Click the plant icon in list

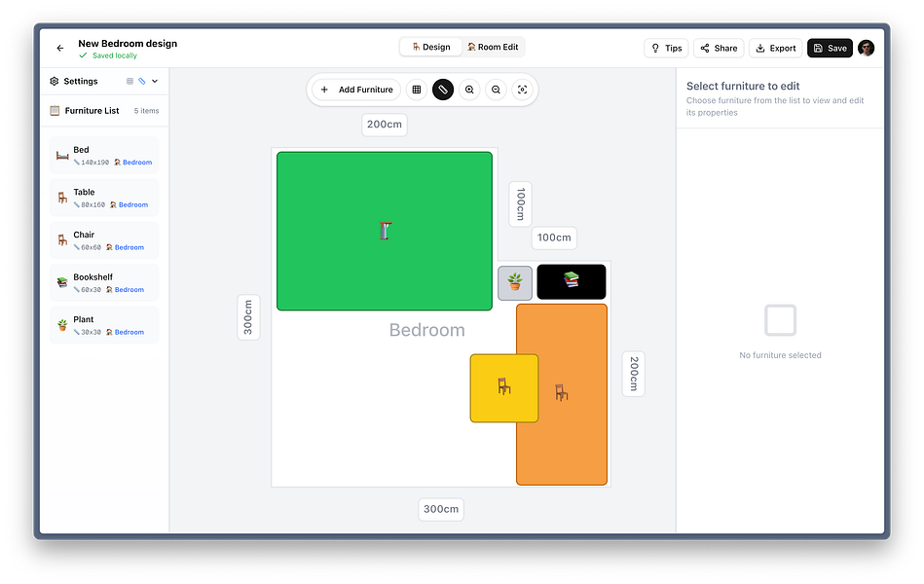click(62, 325)
